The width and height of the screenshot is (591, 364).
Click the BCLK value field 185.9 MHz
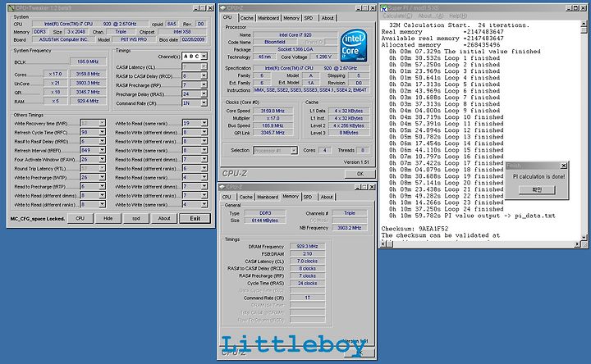tap(88, 61)
